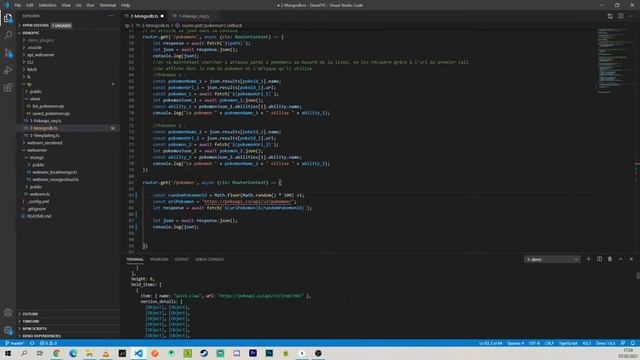
Task: Expand the .vscode folder
Action: 34,47
